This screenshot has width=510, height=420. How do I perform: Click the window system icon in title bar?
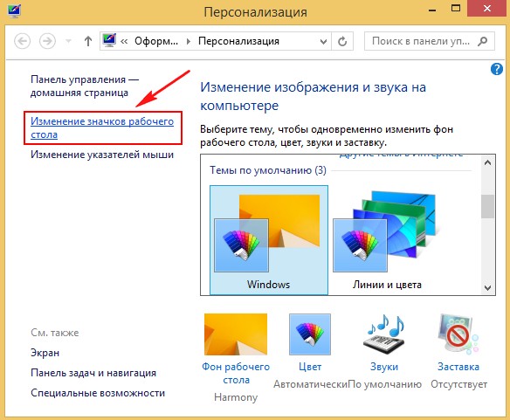pyautogui.click(x=14, y=11)
